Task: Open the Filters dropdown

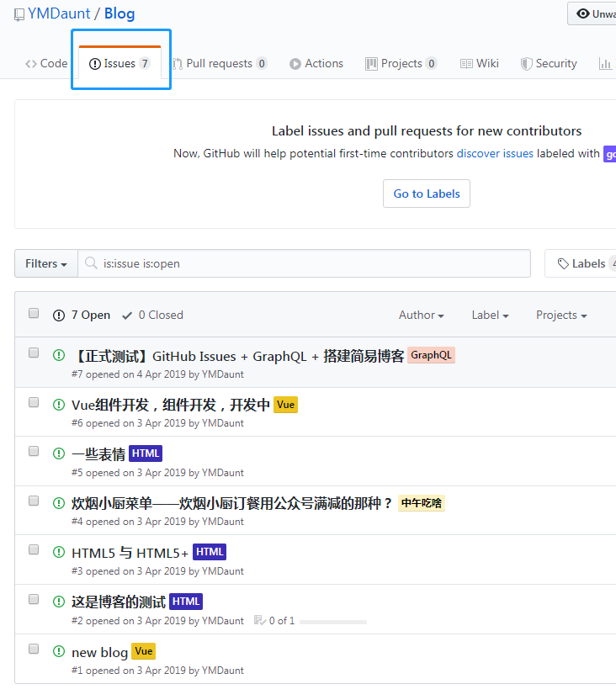Action: (46, 263)
